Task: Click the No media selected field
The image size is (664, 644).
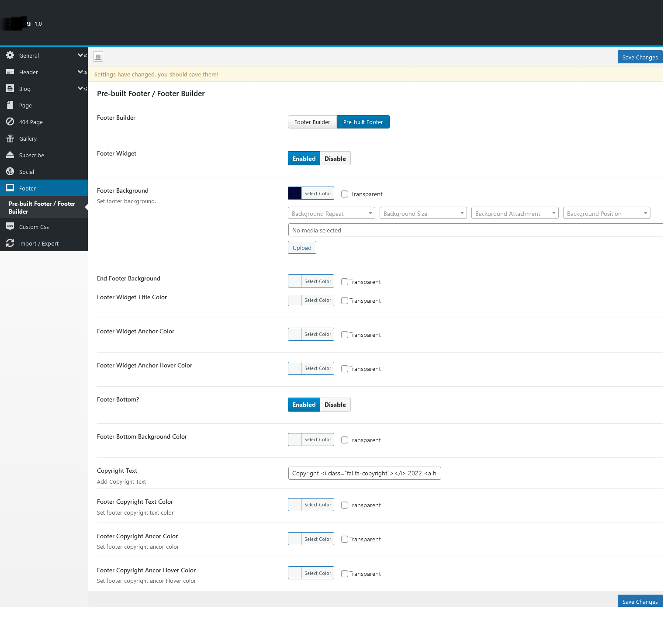Action: point(476,230)
